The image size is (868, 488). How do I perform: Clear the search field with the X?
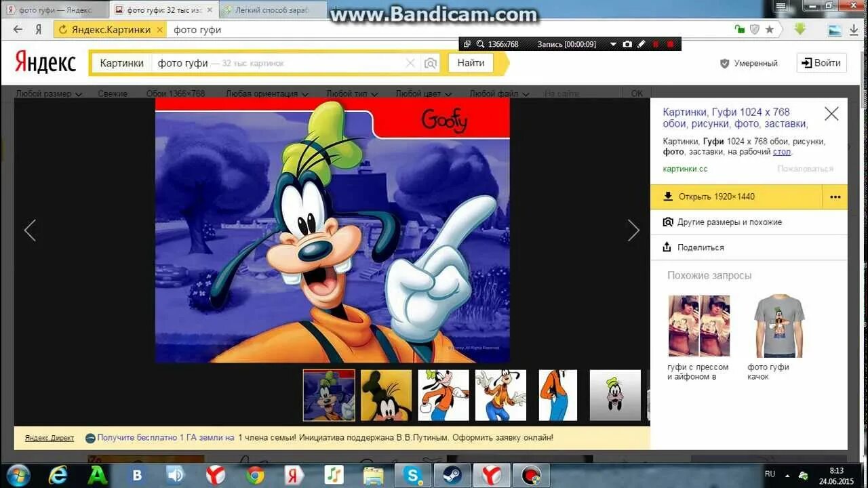[x=410, y=63]
